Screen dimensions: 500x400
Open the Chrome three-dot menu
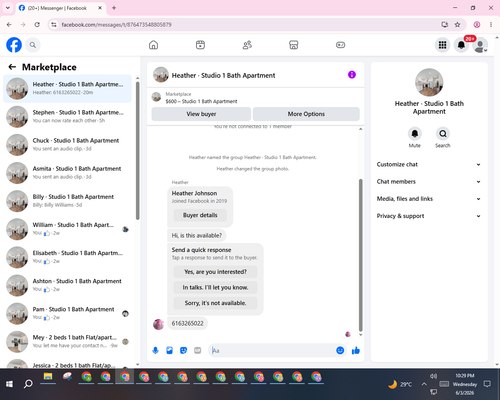[x=491, y=24]
